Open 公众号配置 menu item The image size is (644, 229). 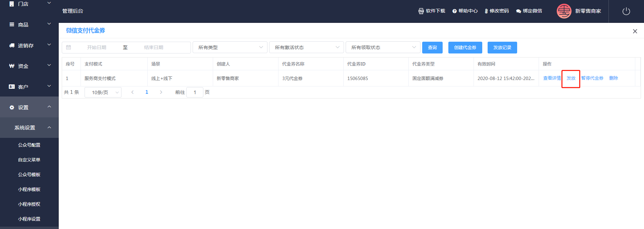29,145
